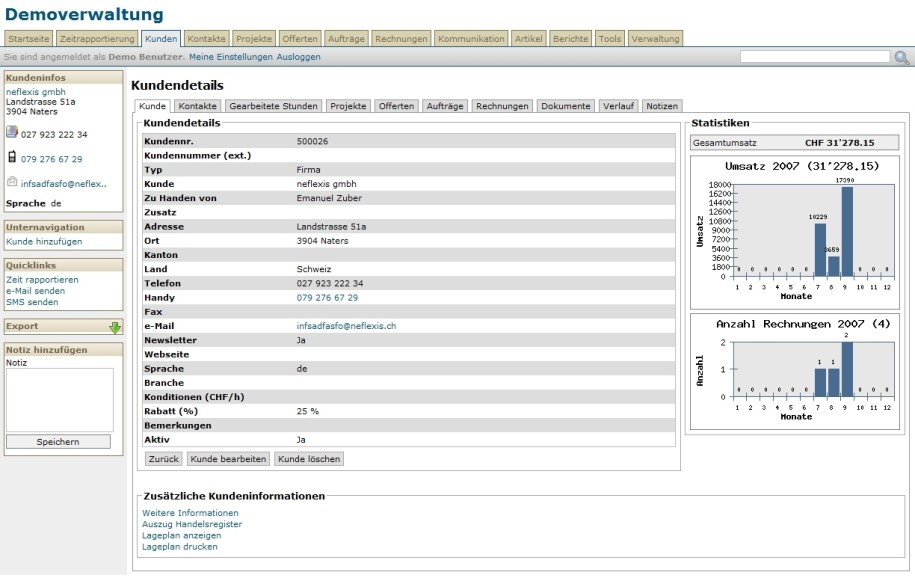915x578 pixels.
Task: Select the Kunden main navigation tab
Action: pyautogui.click(x=161, y=39)
